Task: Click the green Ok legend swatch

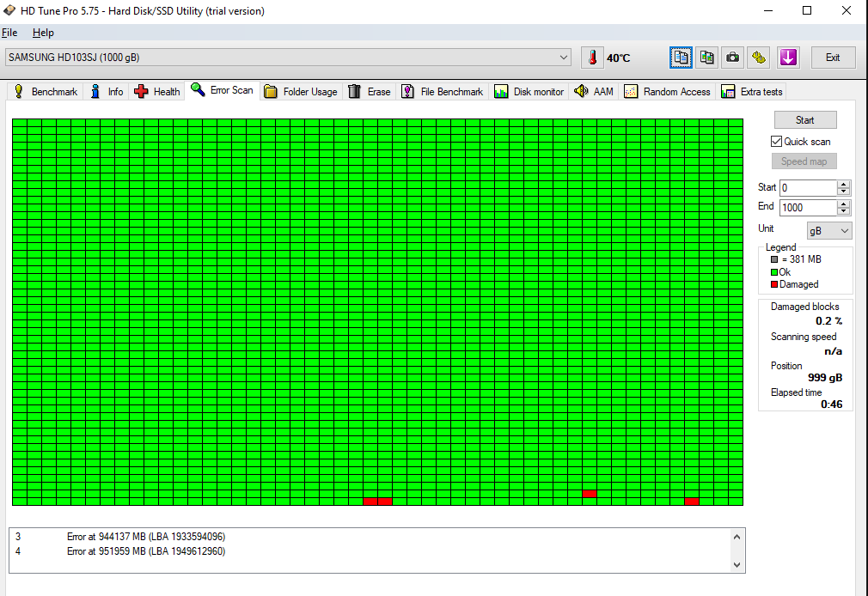Action: pyautogui.click(x=774, y=272)
